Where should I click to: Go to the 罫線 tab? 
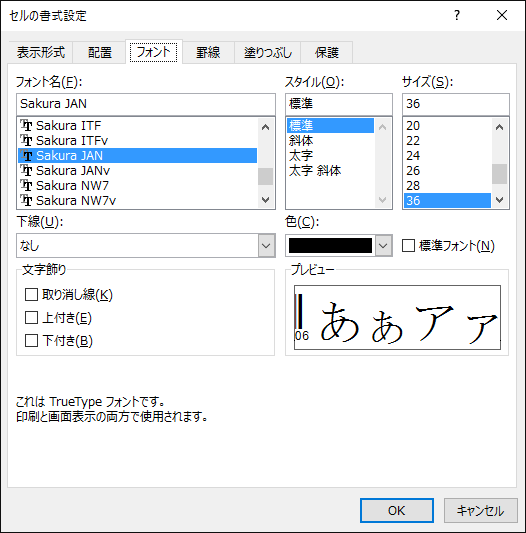(x=208, y=52)
